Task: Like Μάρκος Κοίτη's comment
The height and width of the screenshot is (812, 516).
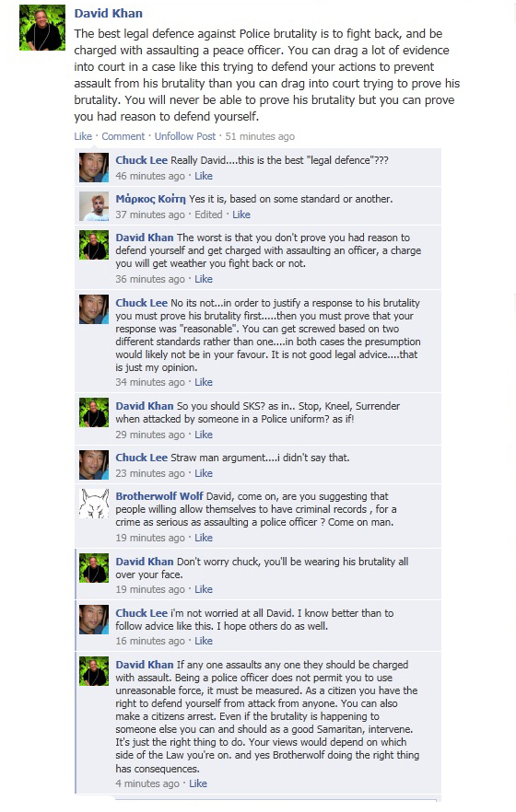Action: [x=241, y=215]
